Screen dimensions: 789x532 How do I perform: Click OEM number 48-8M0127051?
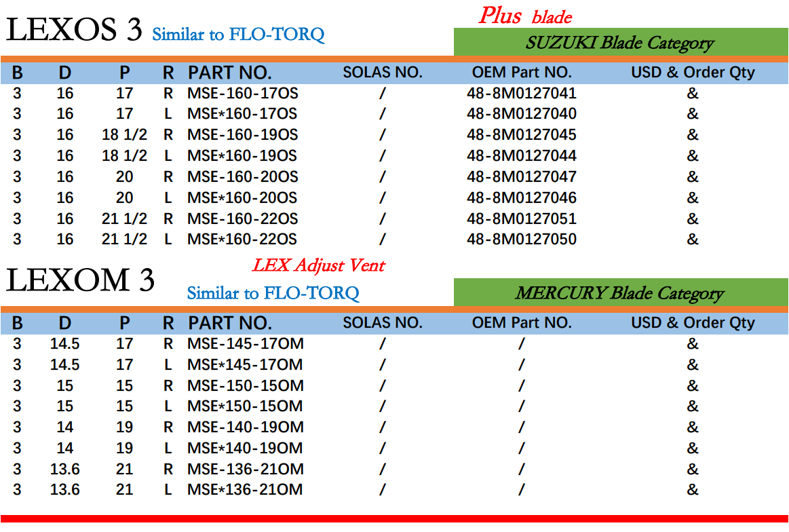coord(522,219)
